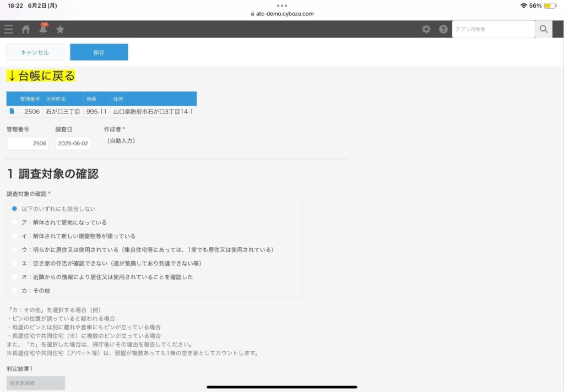Tap the browser three-dots menu
Viewport: 564px width, 392px height.
282,6
